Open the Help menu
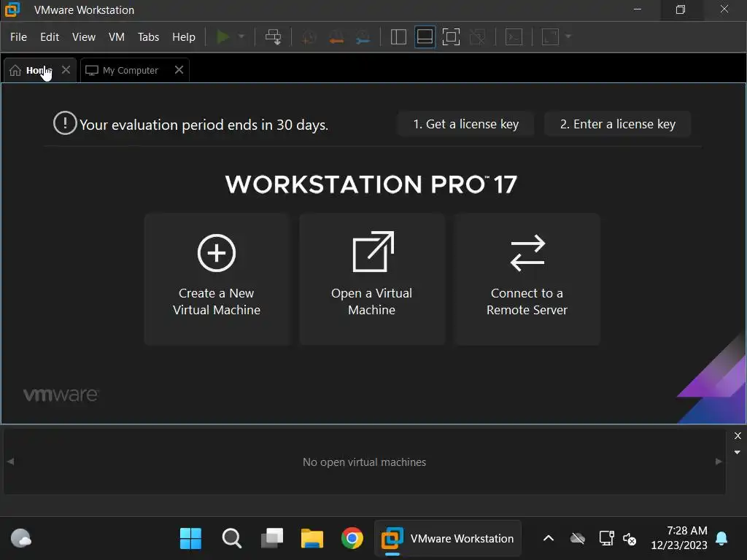Image resolution: width=747 pixels, height=560 pixels. (x=183, y=36)
